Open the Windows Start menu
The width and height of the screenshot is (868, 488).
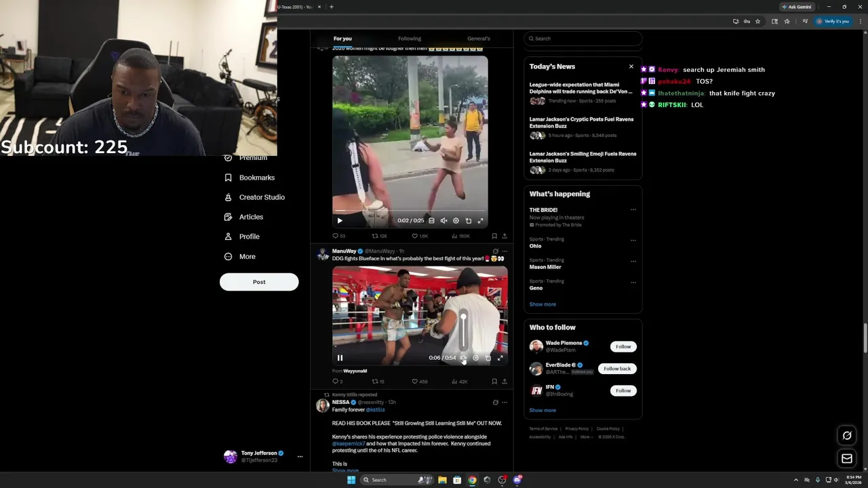351,480
